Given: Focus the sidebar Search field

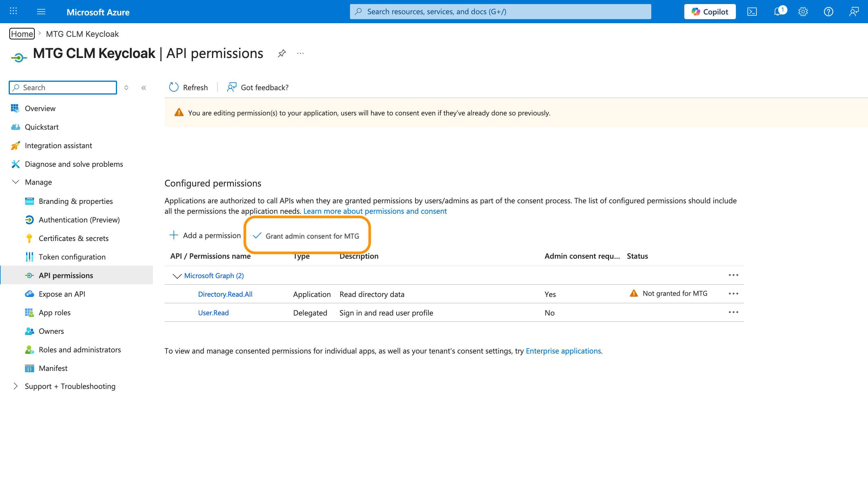Looking at the screenshot, I should click(x=63, y=87).
